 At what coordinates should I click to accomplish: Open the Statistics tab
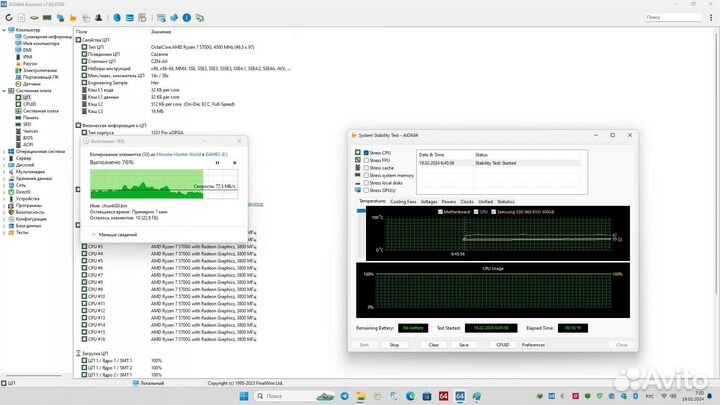506,201
